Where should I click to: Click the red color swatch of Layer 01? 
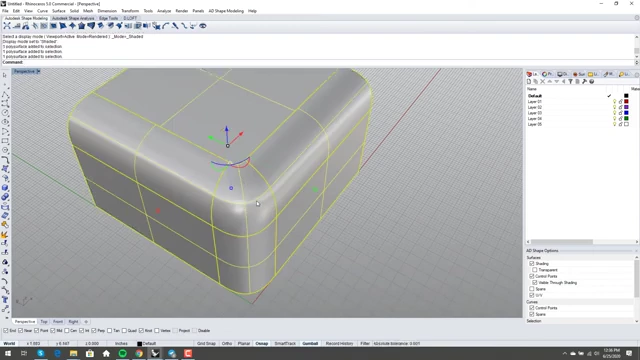pos(626,101)
